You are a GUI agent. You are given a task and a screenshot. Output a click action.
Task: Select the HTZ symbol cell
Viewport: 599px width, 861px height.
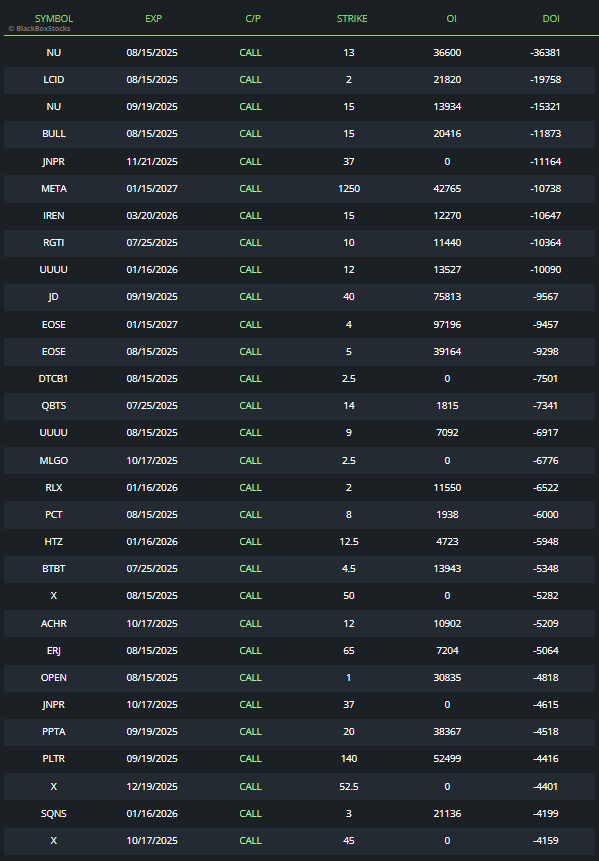pos(54,541)
